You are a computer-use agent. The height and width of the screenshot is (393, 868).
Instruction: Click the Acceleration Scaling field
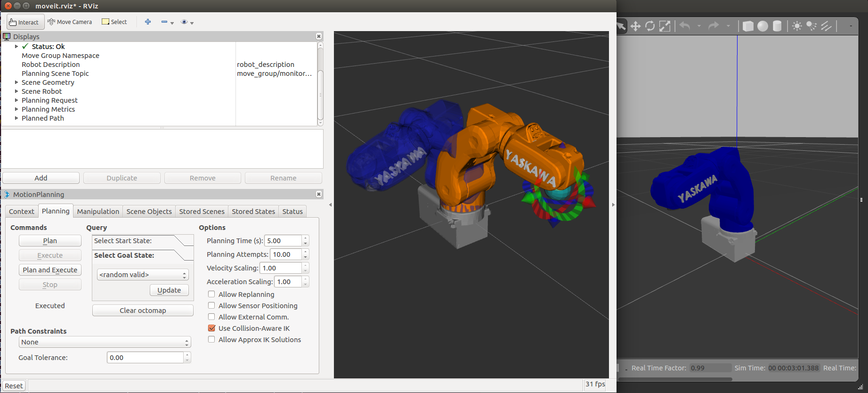pyautogui.click(x=288, y=282)
